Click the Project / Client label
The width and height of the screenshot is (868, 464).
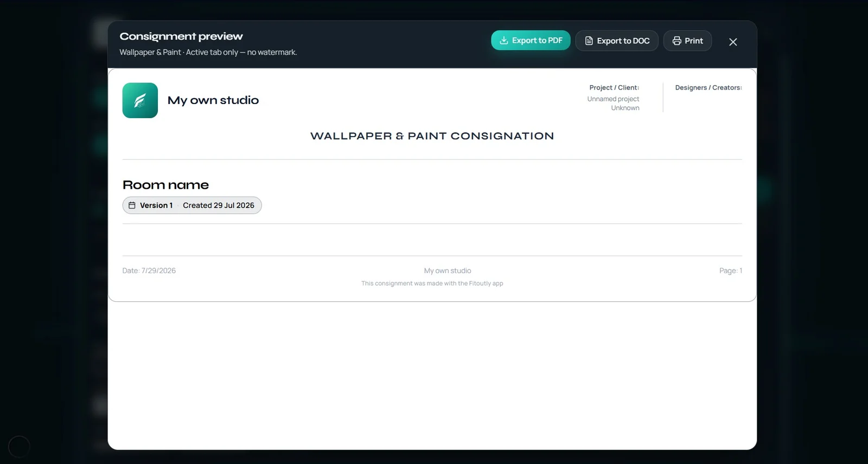click(x=614, y=88)
